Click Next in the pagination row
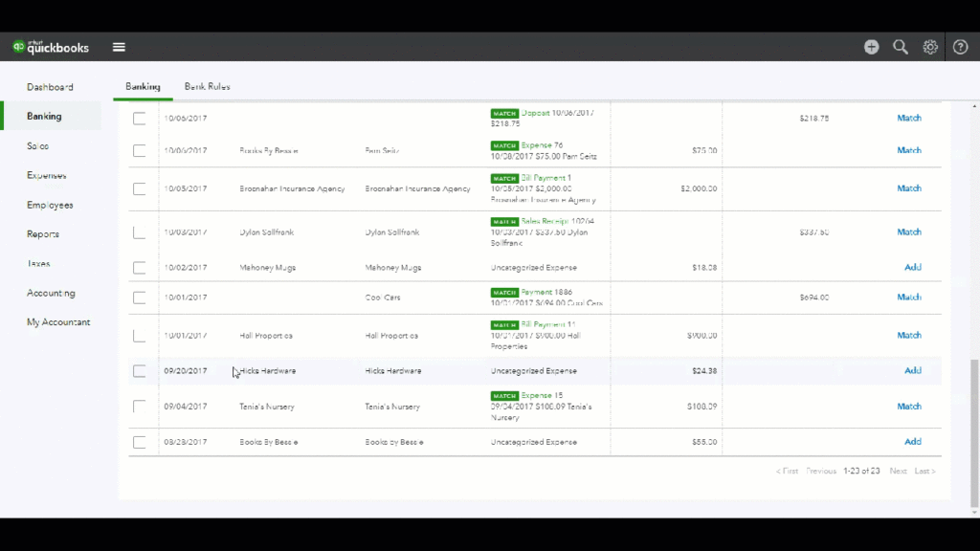 click(x=898, y=471)
